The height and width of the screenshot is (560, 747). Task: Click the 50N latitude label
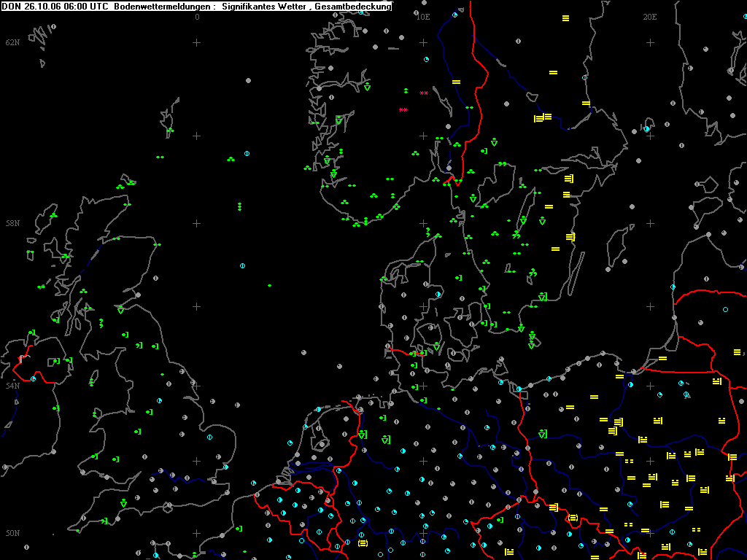[x=13, y=533]
